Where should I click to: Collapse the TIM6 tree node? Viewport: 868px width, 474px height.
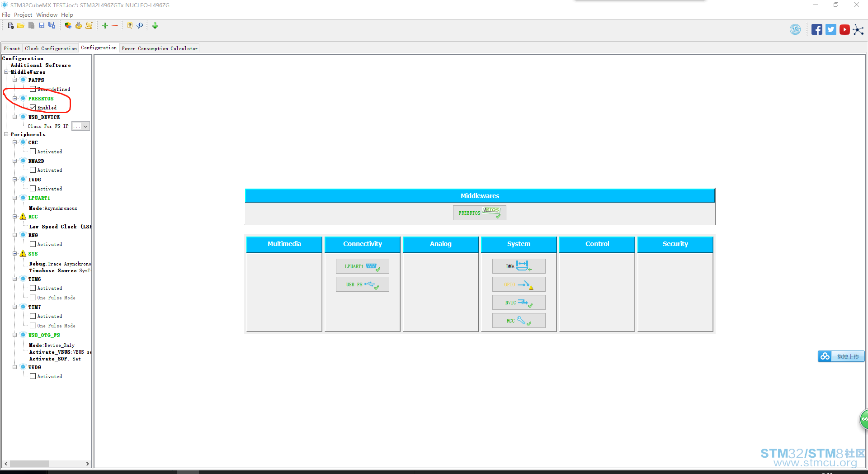[x=14, y=279]
